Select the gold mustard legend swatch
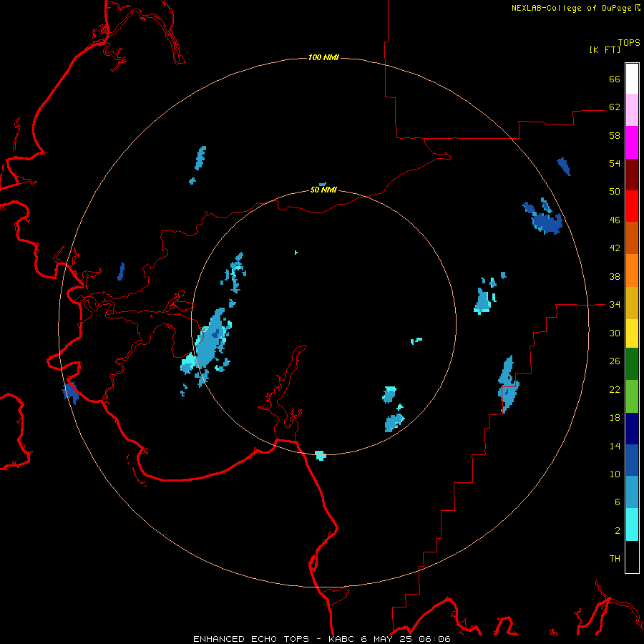 tap(632, 302)
